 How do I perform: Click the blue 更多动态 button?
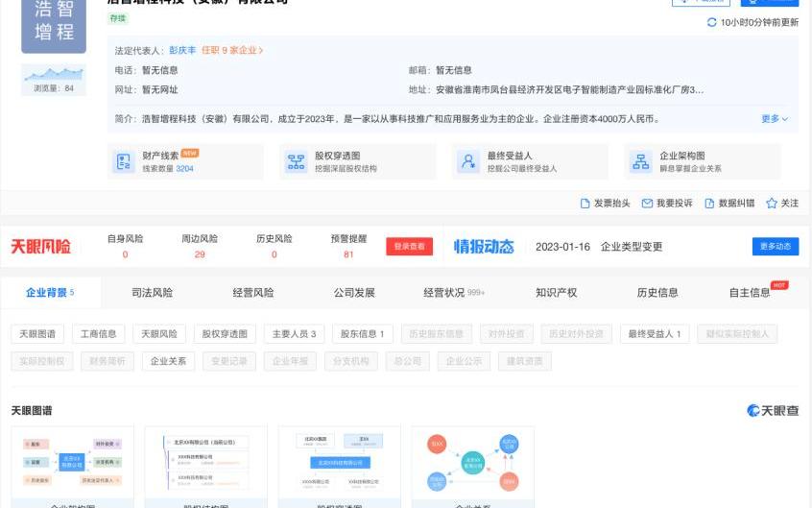click(x=776, y=246)
